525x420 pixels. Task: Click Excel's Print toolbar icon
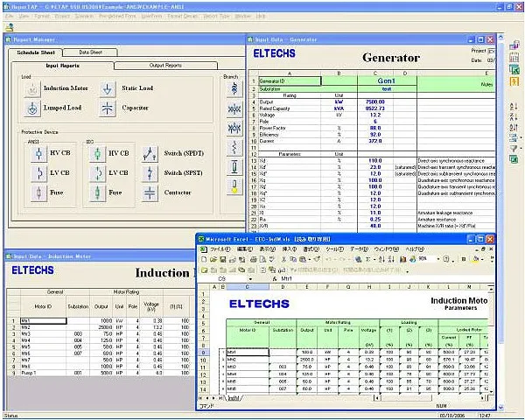pos(254,259)
